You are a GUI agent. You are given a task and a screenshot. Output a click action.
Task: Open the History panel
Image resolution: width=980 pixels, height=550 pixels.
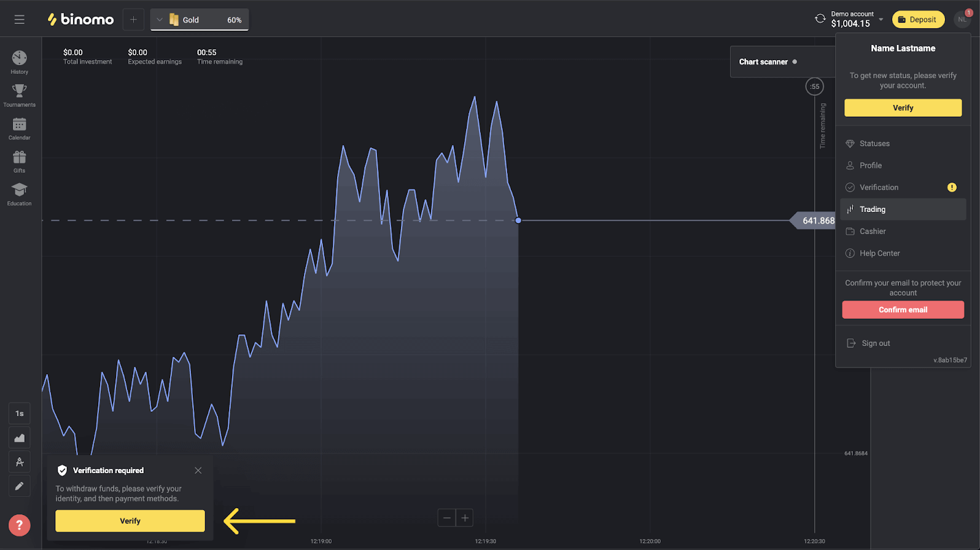(20, 62)
